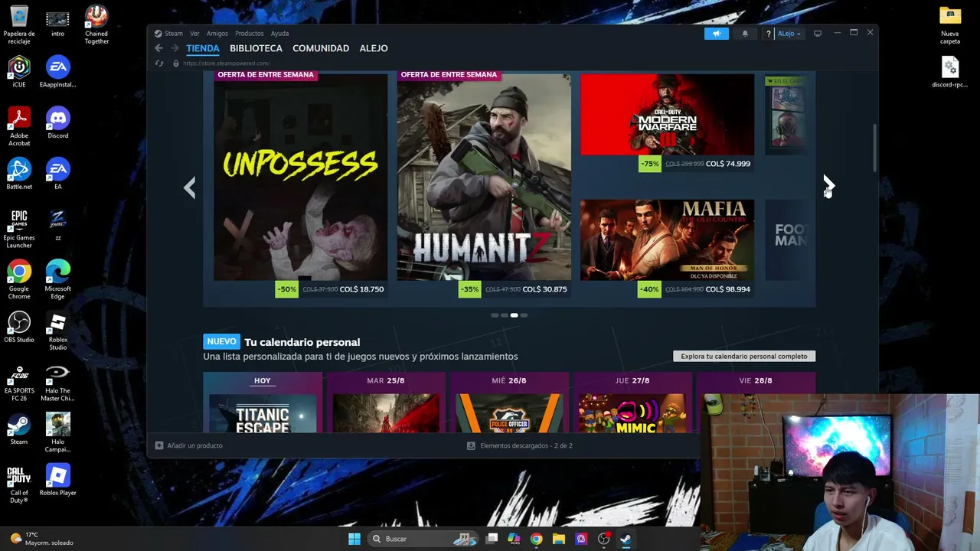Open the Titanic Escape calendar thumbnail
Viewport: 980px width, 551px height.
coord(263,413)
